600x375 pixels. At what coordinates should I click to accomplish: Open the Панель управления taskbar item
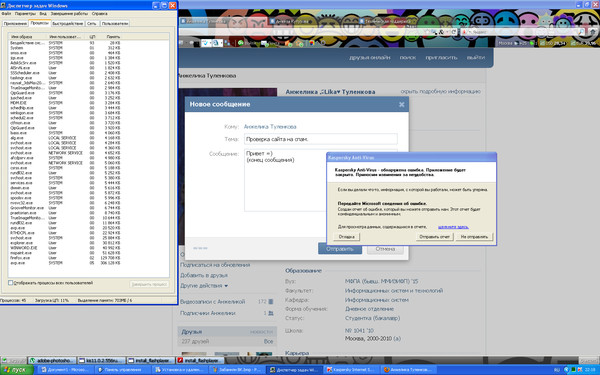[122, 370]
